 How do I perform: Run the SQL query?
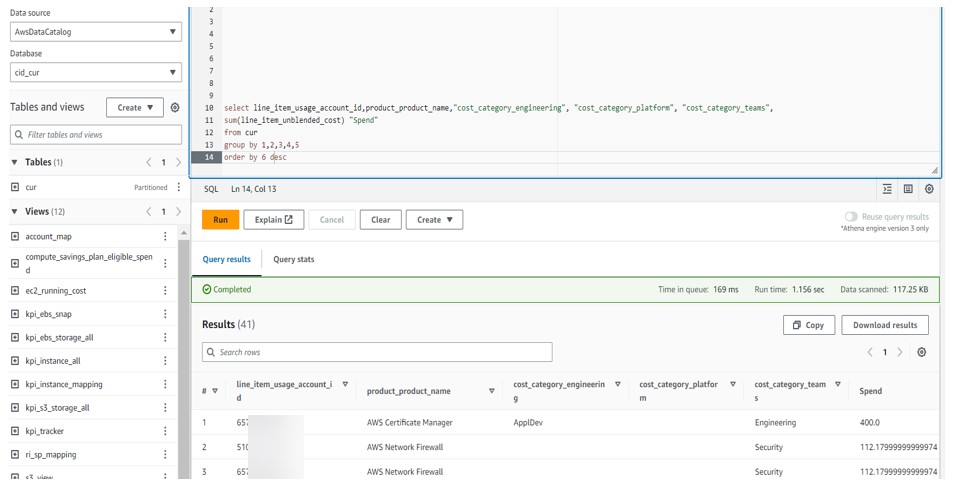click(220, 219)
